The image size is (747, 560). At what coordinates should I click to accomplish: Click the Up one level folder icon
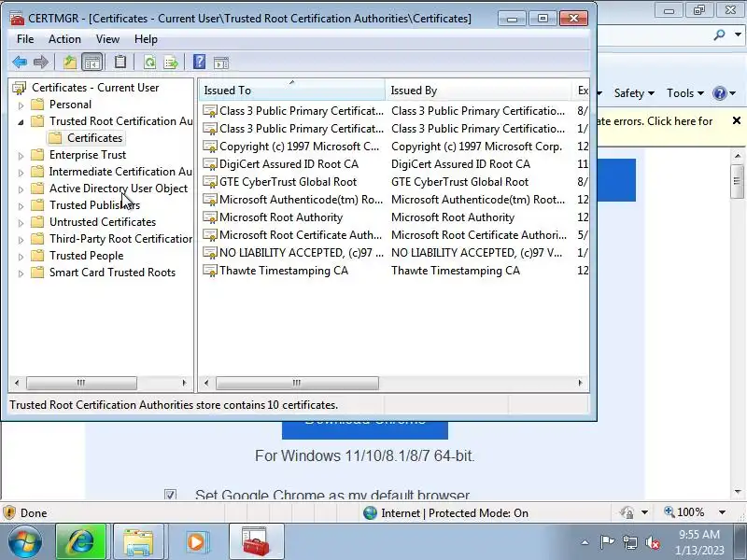pyautogui.click(x=70, y=63)
